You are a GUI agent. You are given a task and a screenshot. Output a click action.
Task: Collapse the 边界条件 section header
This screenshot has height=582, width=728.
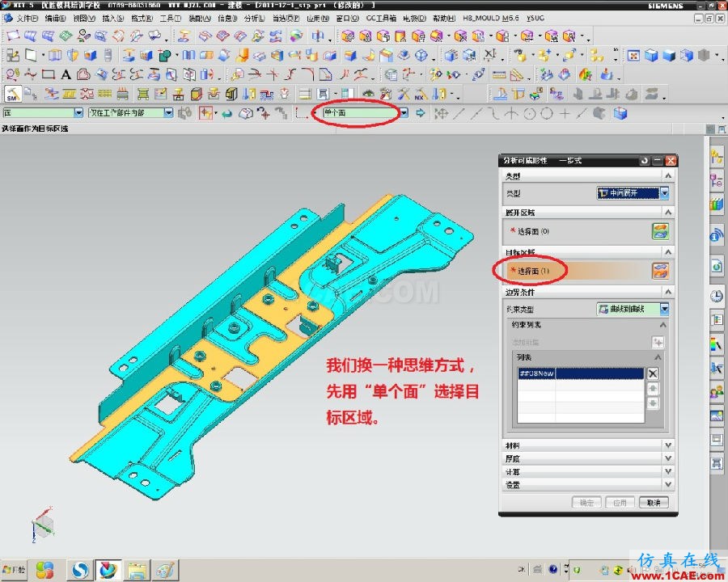pos(587,292)
